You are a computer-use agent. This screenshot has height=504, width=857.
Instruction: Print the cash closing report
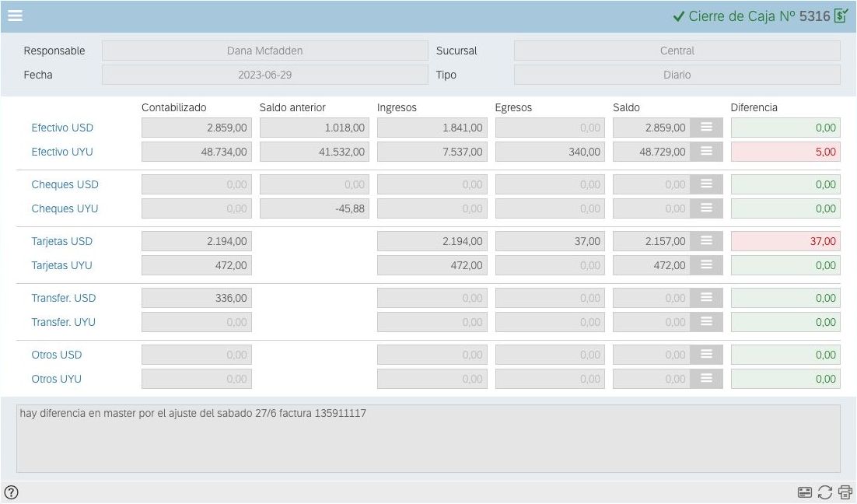(x=845, y=492)
